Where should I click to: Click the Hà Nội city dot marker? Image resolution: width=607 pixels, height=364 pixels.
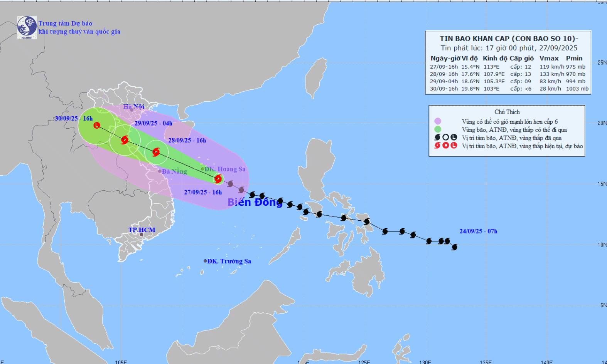[x=132, y=110]
